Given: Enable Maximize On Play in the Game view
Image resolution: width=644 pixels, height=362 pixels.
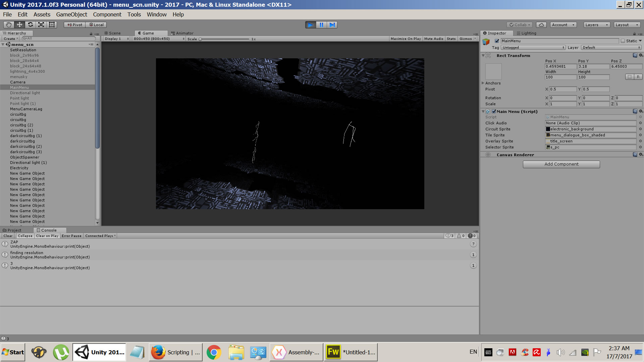Looking at the screenshot, I should pos(406,39).
